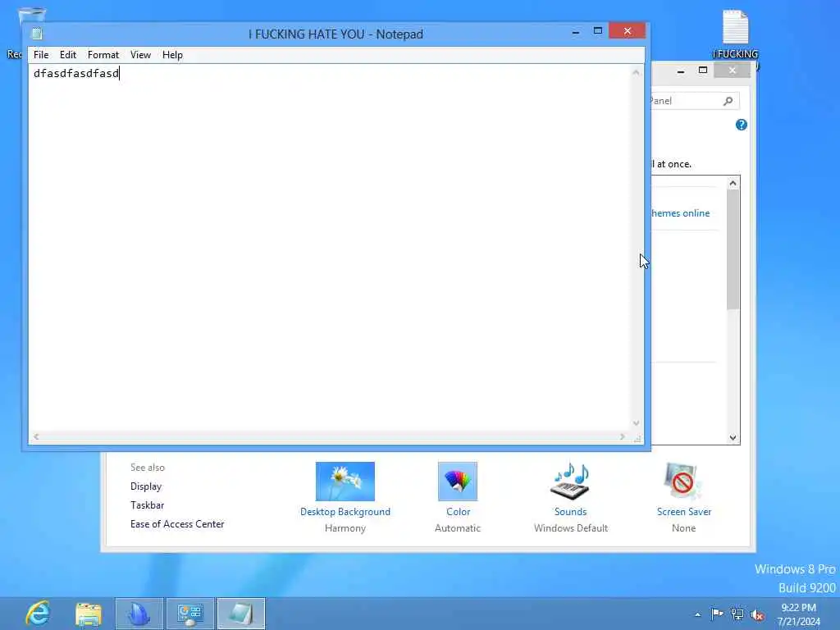Click the themes online link
840x630 pixels.
[x=680, y=213]
